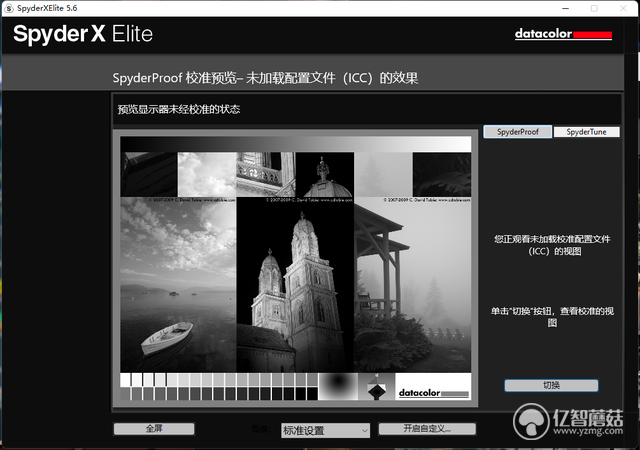Click the small dark wood planks thumbnail
This screenshot has height=450, width=640.
149,174
